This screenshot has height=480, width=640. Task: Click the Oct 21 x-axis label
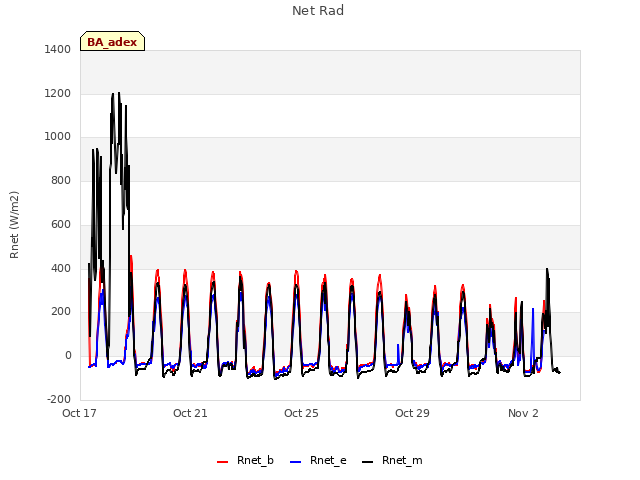coord(190,413)
